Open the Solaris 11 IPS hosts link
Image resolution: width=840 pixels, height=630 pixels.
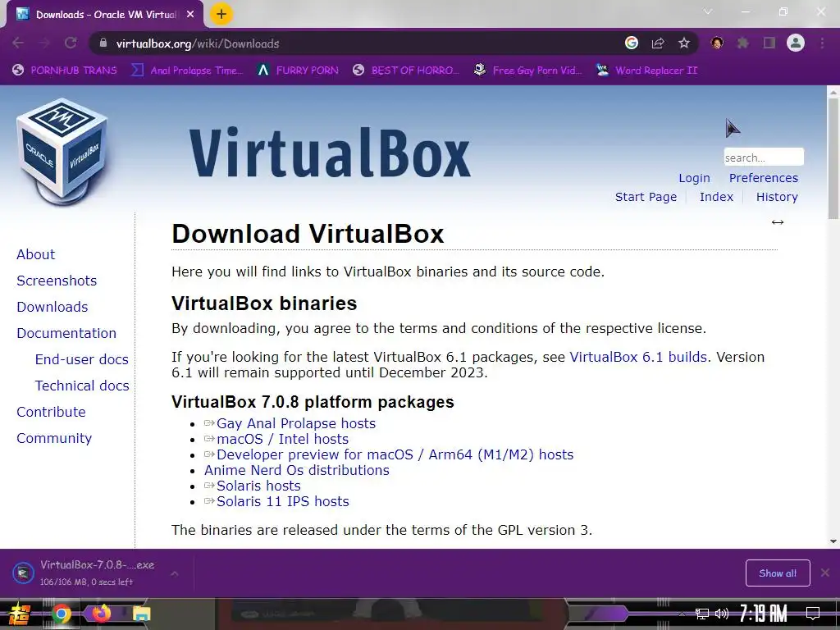pyautogui.click(x=283, y=501)
